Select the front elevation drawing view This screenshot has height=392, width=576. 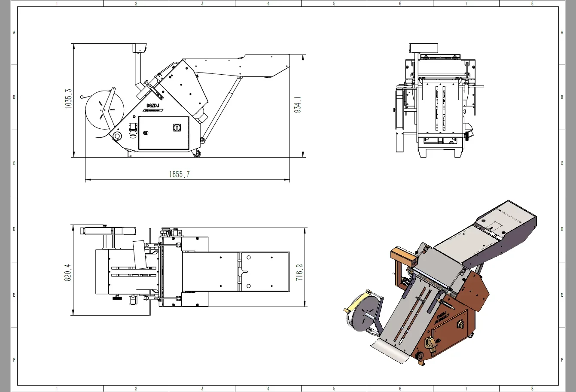point(438,100)
